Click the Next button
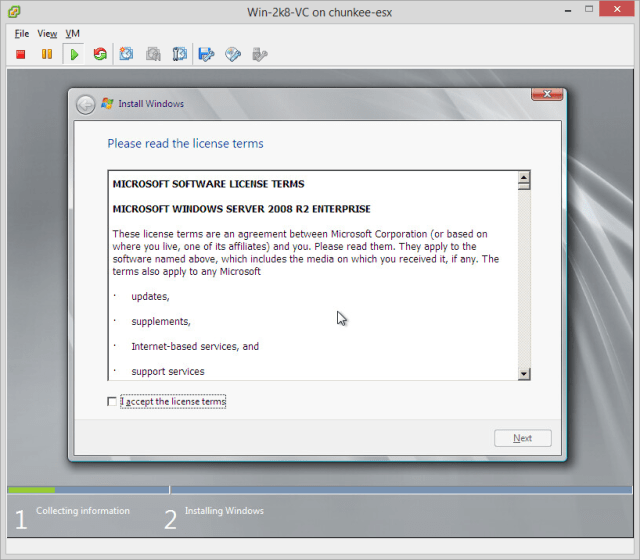This screenshot has height=560, width=640. (x=522, y=438)
